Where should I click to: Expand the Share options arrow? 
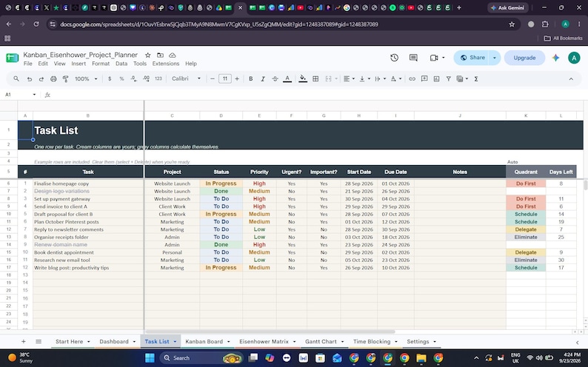click(494, 58)
